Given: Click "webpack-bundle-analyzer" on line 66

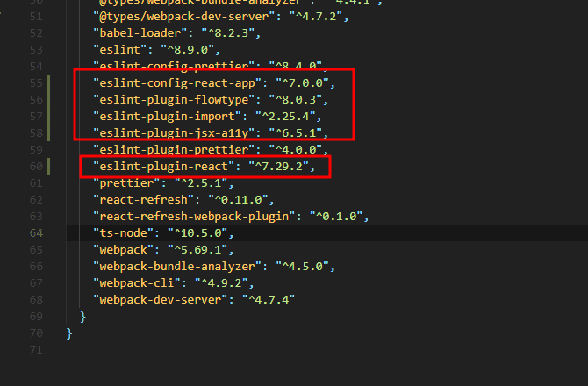Looking at the screenshot, I should pos(177,267).
